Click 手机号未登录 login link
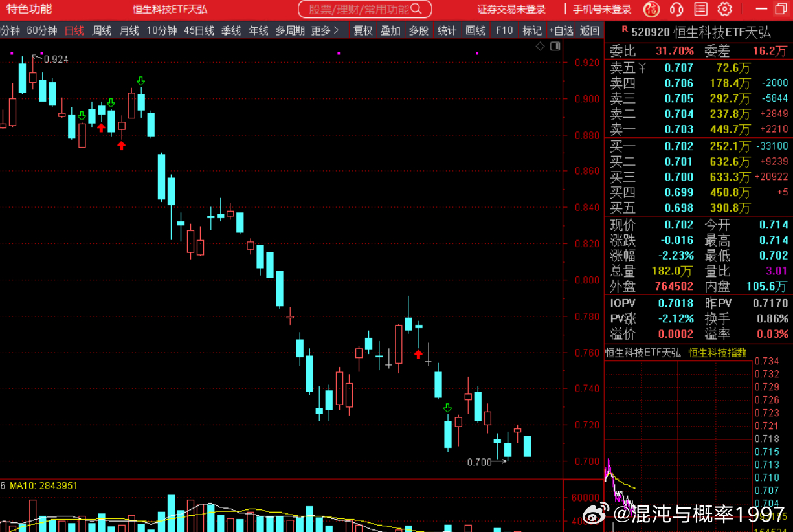 (602, 9)
